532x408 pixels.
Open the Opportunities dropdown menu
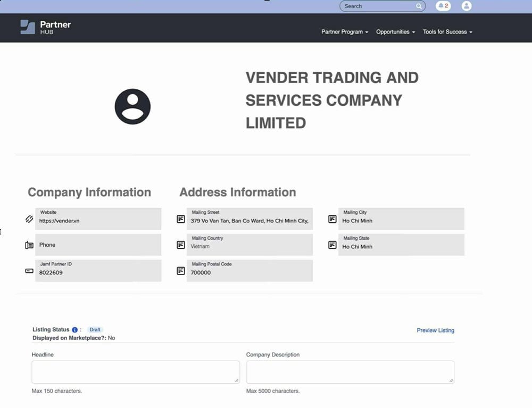[x=395, y=32]
